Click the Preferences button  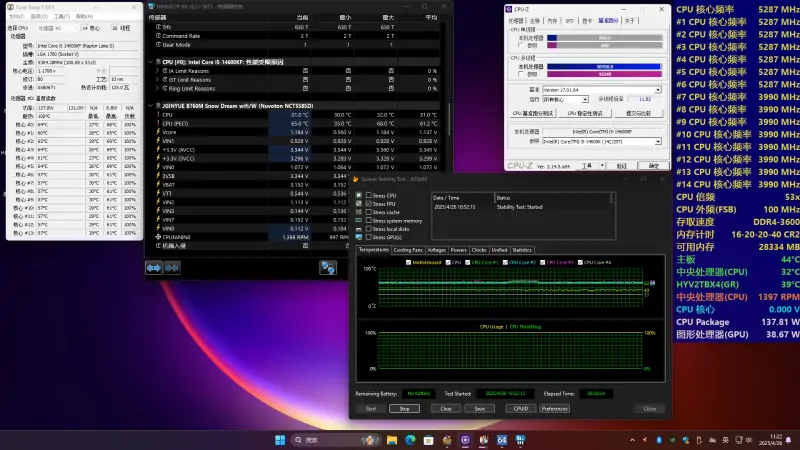(554, 409)
